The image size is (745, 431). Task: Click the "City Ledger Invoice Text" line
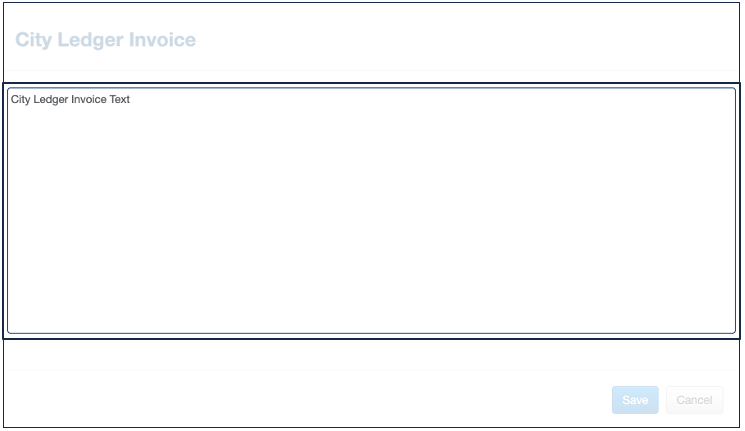coord(70,100)
